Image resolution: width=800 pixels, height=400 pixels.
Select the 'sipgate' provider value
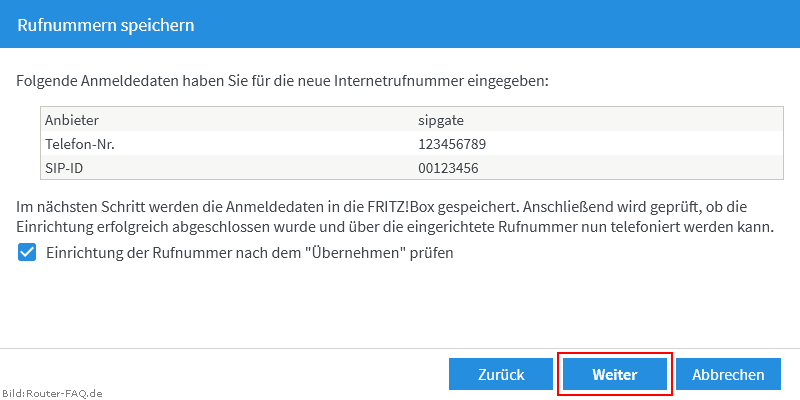coord(440,120)
